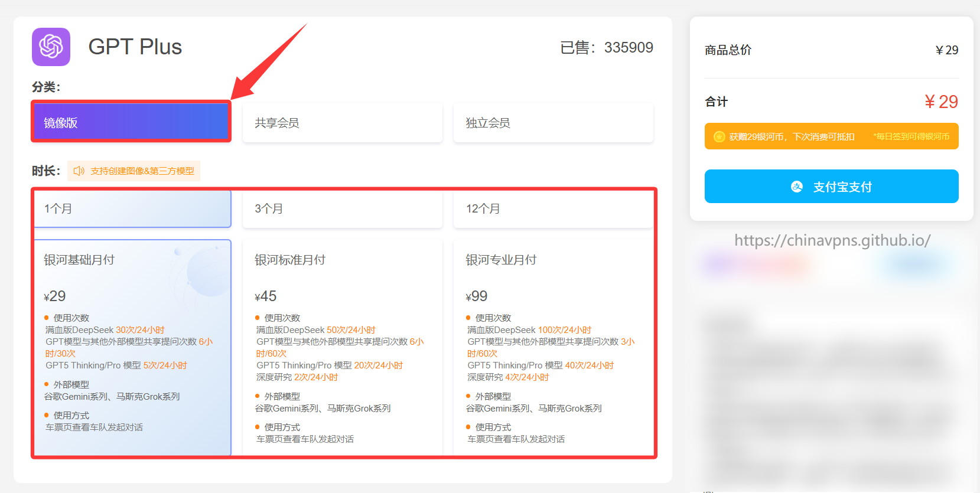Click the 已售: 335909 sold count

607,47
